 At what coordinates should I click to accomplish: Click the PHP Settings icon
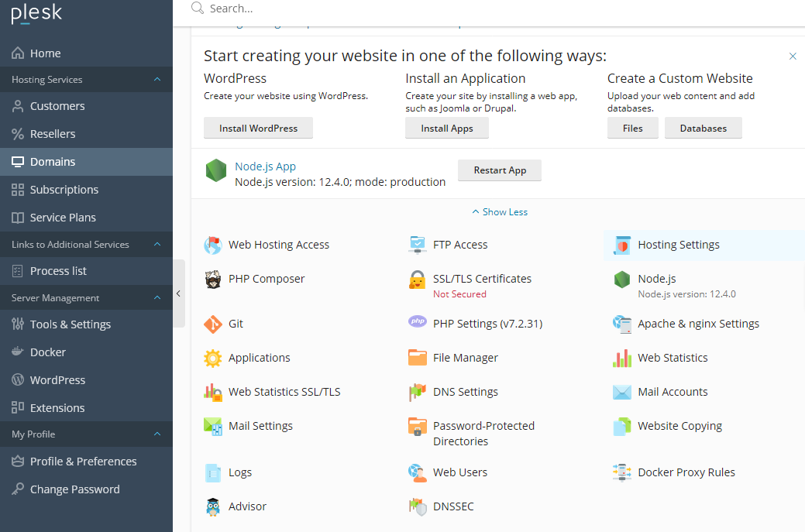click(x=418, y=321)
